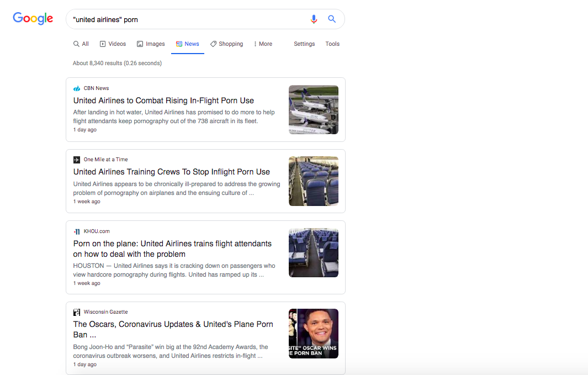Open the search Tools options

tap(332, 44)
